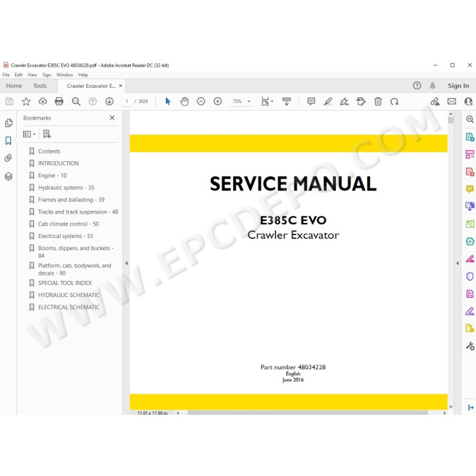Click the Delete trash can icon

click(378, 101)
